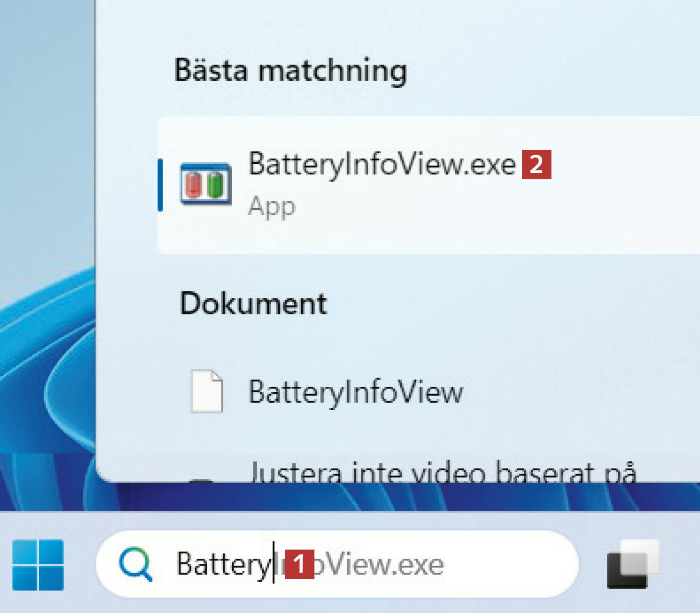Click the "Dokument" section heading
The height and width of the screenshot is (613, 700).
pyautogui.click(x=253, y=304)
